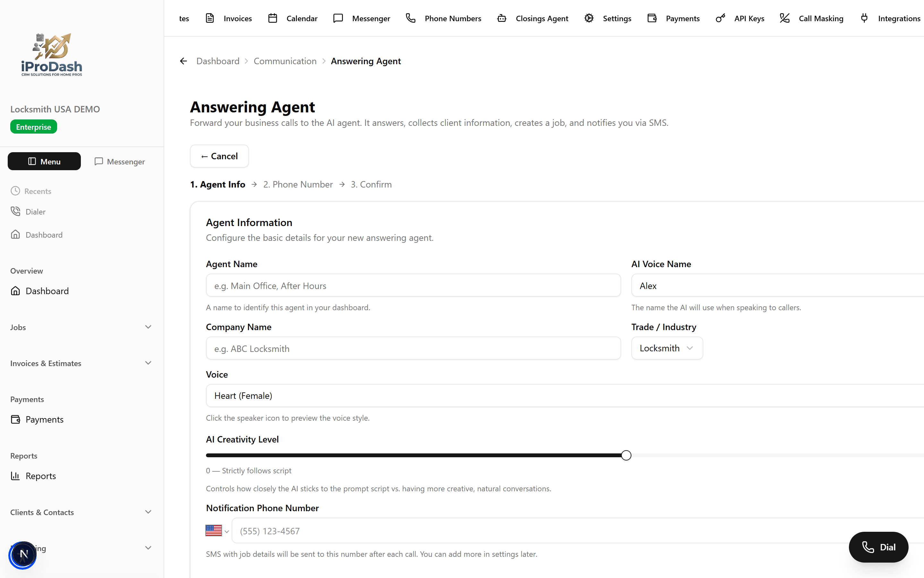The height and width of the screenshot is (578, 924).
Task: Click the iProDash logo
Action: coord(52,55)
